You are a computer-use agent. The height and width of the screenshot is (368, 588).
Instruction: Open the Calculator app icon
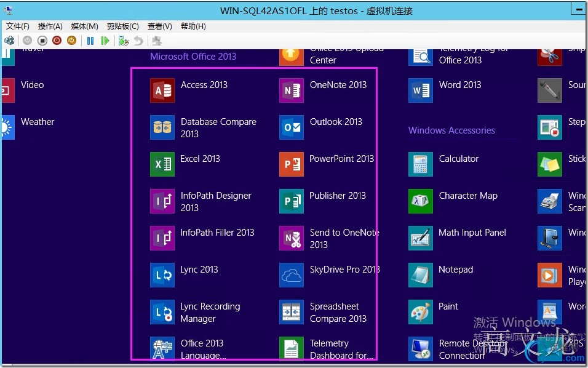421,164
